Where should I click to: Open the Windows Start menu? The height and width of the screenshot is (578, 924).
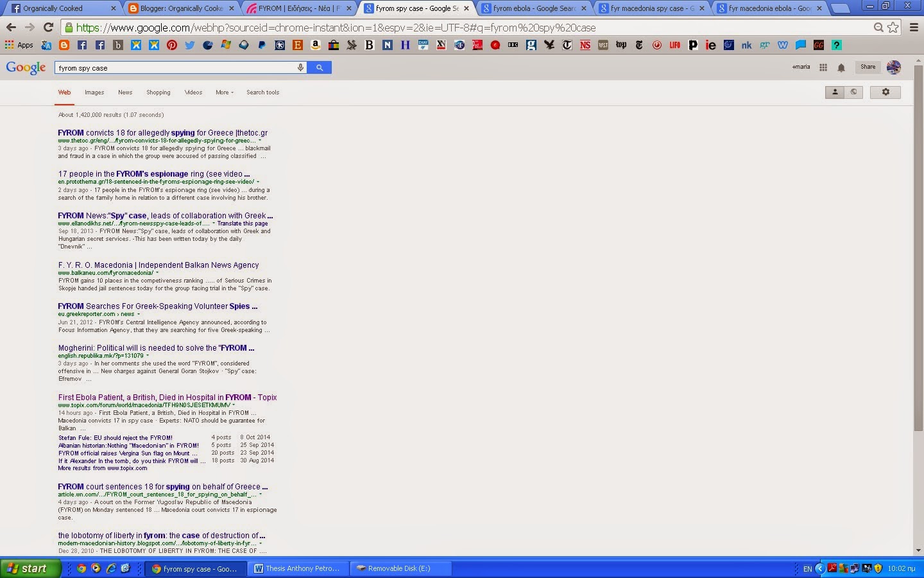pos(31,568)
